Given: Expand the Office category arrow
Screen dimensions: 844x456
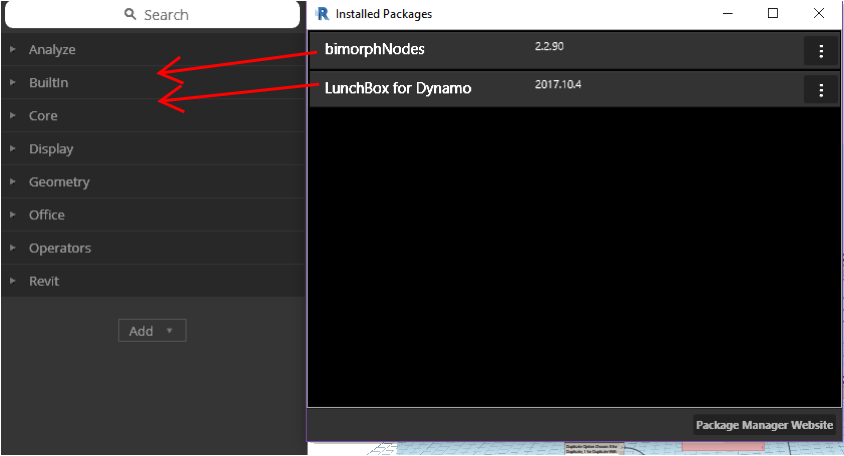Looking at the screenshot, I should click(12, 215).
